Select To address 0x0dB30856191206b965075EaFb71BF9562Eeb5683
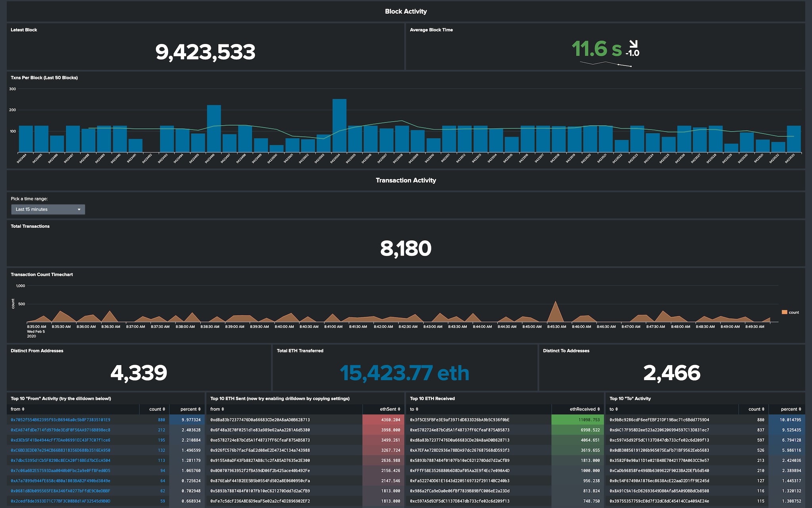 click(x=659, y=450)
